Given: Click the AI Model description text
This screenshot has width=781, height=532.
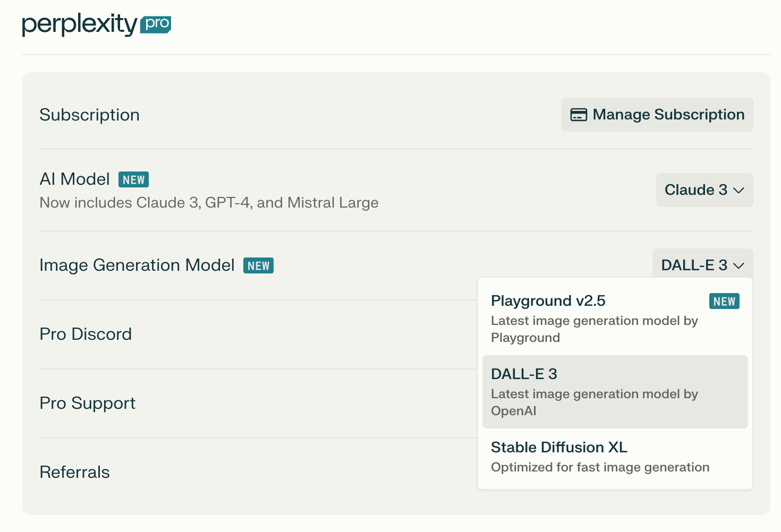Looking at the screenshot, I should [x=209, y=203].
